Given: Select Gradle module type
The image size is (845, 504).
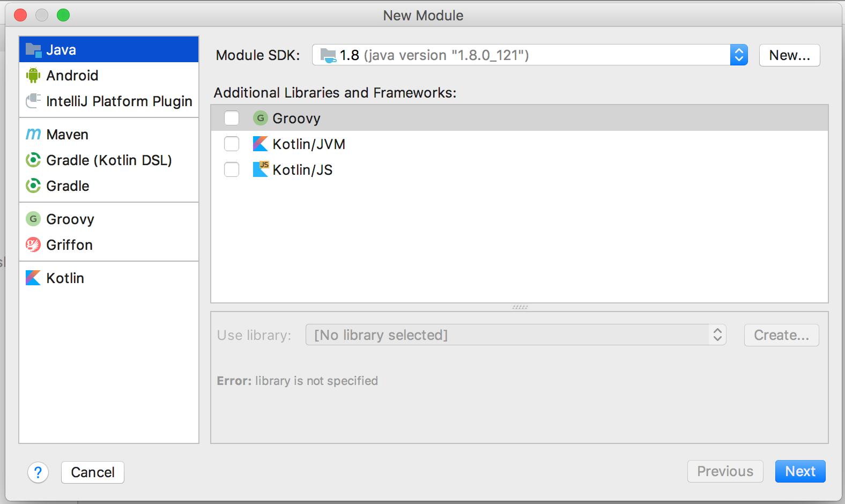Looking at the screenshot, I should click(x=109, y=186).
